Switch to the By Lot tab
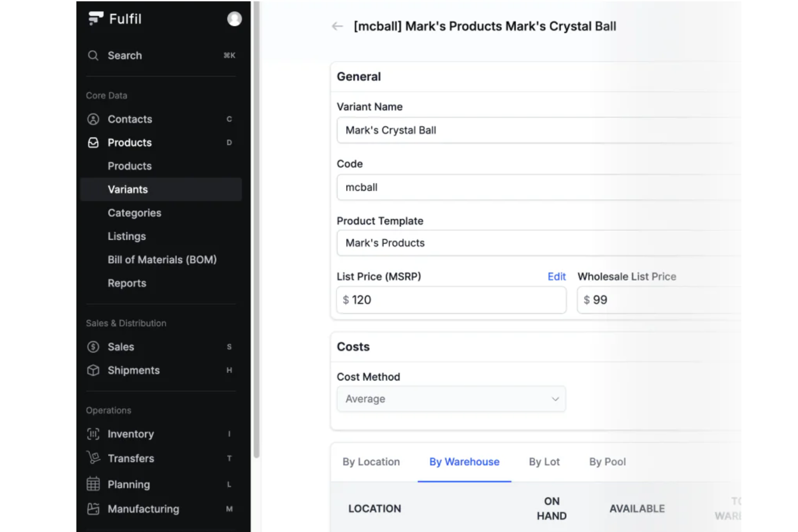 point(544,462)
